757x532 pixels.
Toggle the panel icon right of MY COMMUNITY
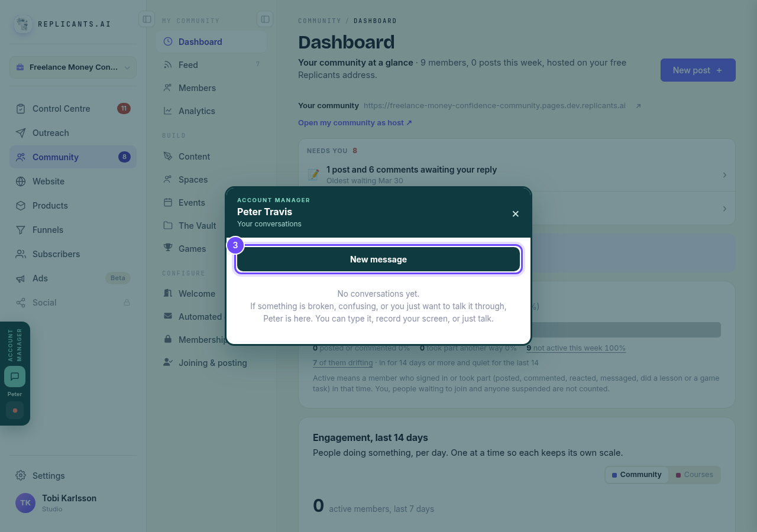(x=265, y=19)
